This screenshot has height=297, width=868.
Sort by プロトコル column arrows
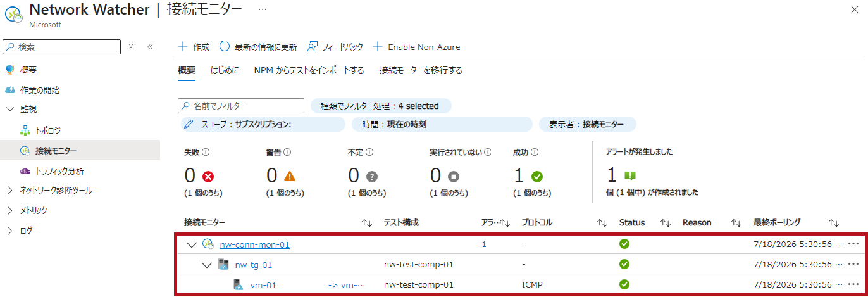[x=602, y=223]
